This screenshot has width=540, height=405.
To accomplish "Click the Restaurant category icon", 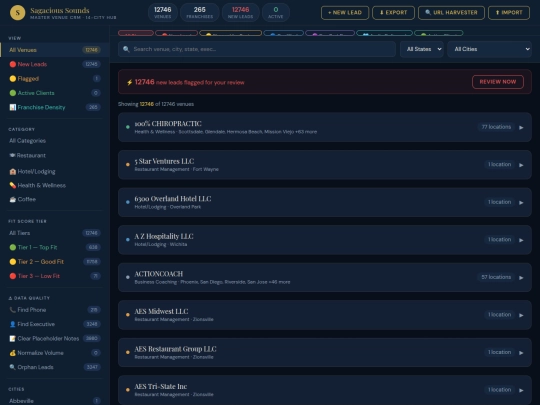I will point(12,155).
